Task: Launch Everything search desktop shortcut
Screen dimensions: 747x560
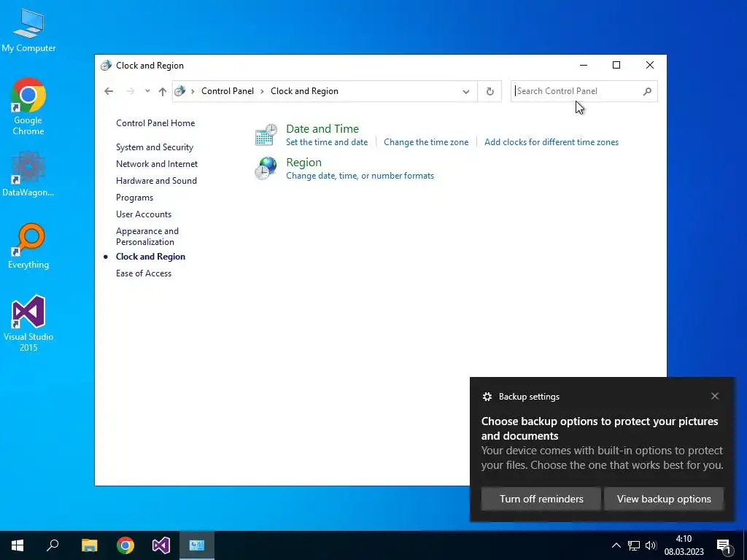Action: (x=28, y=246)
